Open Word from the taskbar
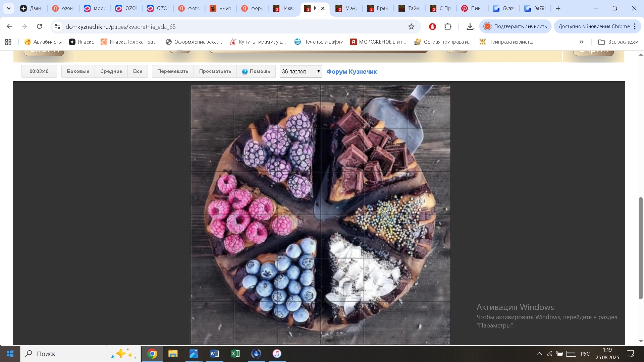This screenshot has height=362, width=644. [215, 354]
